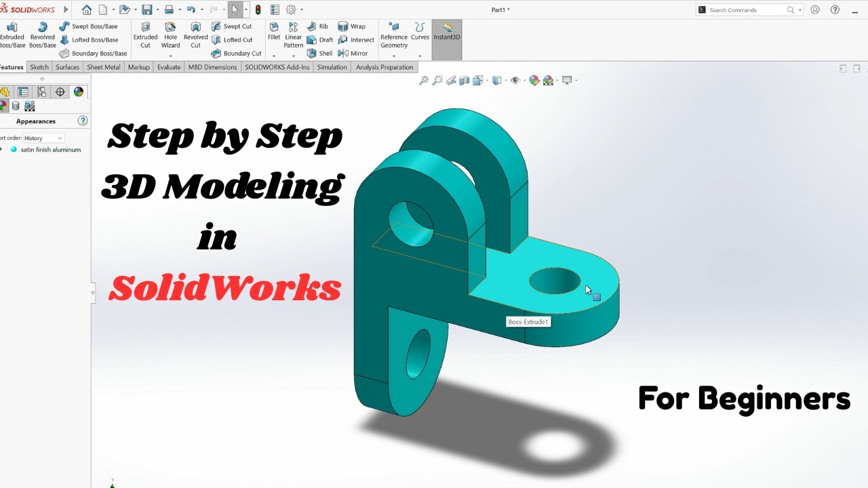The width and height of the screenshot is (868, 488).
Task: Choose Lofted Boss/Base feature
Action: coord(89,40)
